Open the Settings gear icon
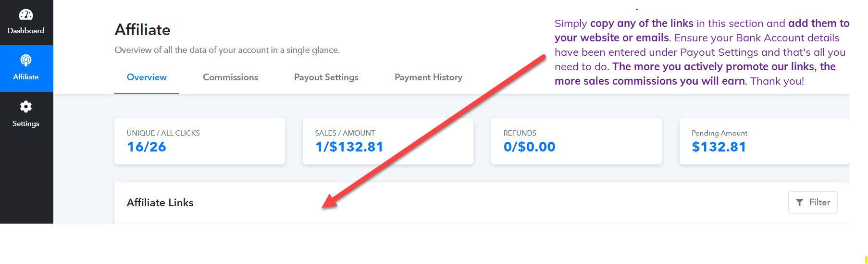868x264 pixels. (26, 106)
